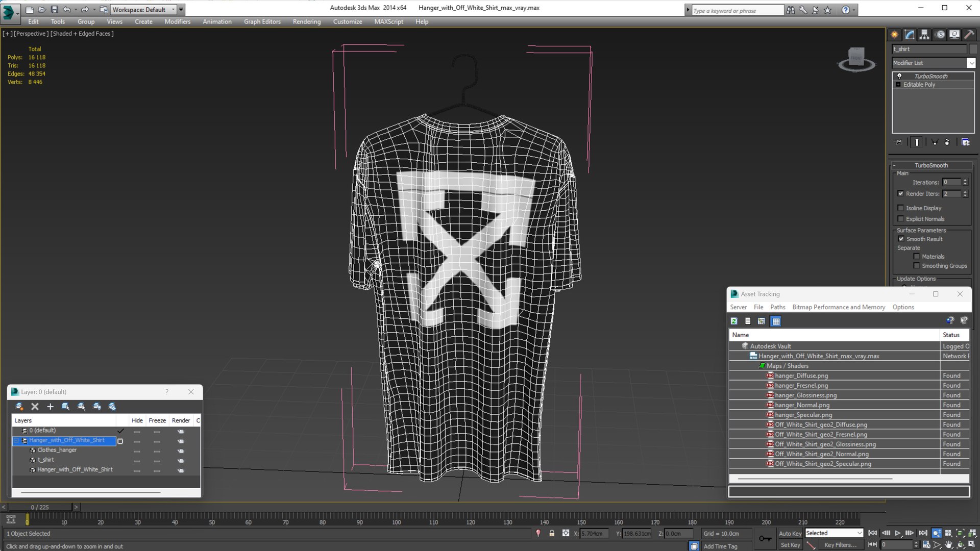Add selected objects to layer plus icon
980x551 pixels.
point(50,407)
